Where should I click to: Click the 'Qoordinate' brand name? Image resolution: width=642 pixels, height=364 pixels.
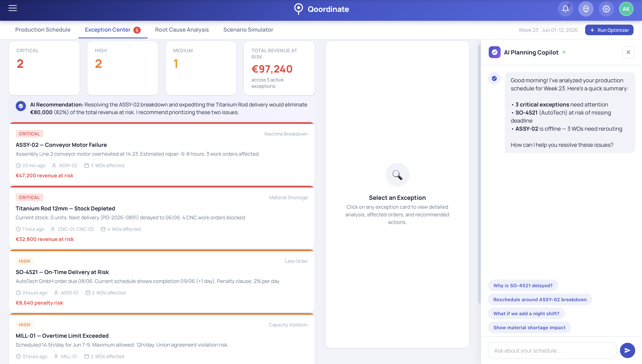[x=328, y=9]
